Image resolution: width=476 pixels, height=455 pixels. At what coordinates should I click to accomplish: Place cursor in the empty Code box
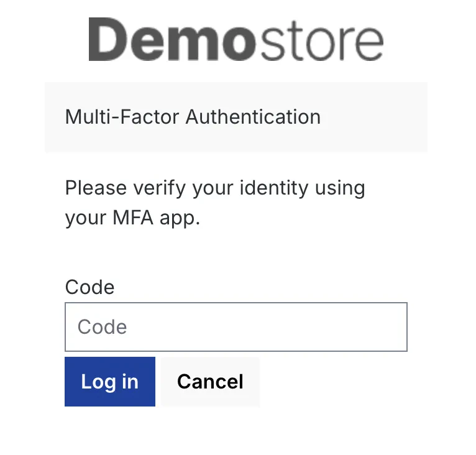(249, 327)
